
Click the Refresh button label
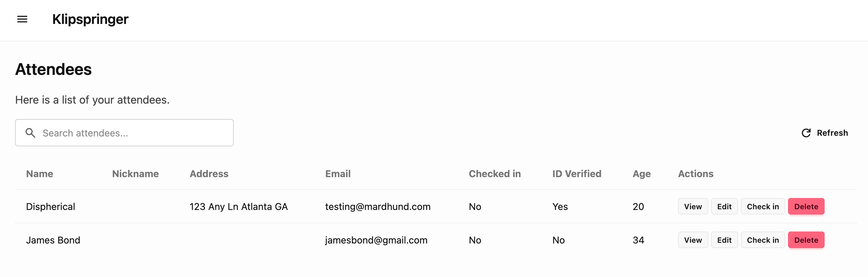click(x=832, y=133)
